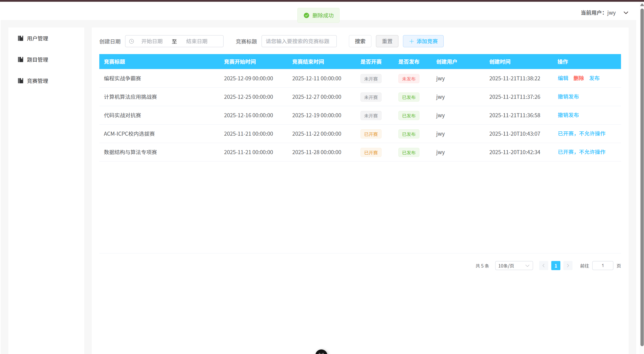This screenshot has height=354, width=644.
Task: Go to previous page with left arrow
Action: tap(543, 266)
